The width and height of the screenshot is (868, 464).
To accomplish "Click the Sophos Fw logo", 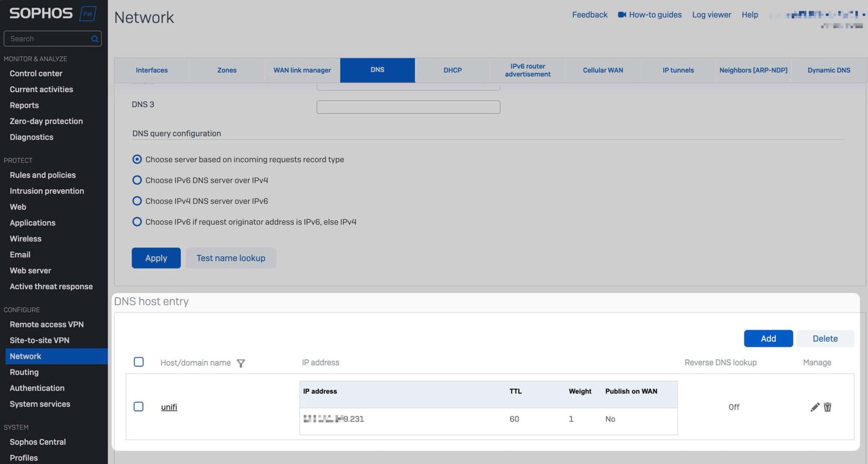I will [53, 13].
